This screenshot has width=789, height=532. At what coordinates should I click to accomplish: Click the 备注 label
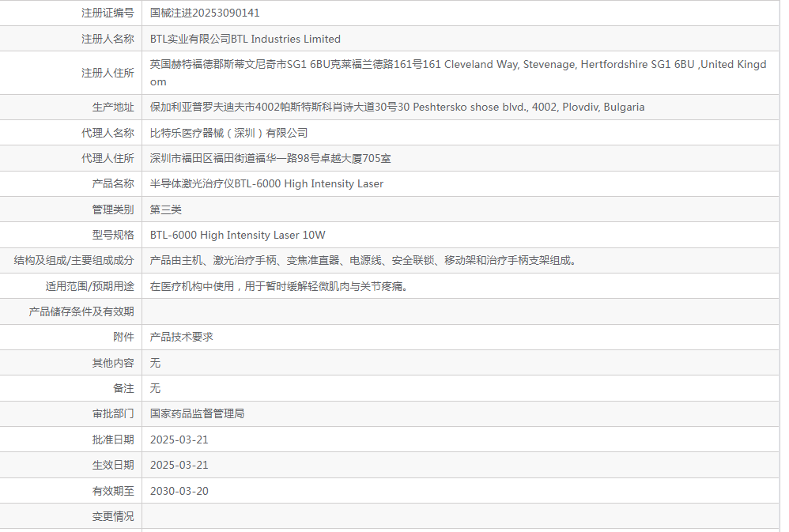tap(124, 388)
